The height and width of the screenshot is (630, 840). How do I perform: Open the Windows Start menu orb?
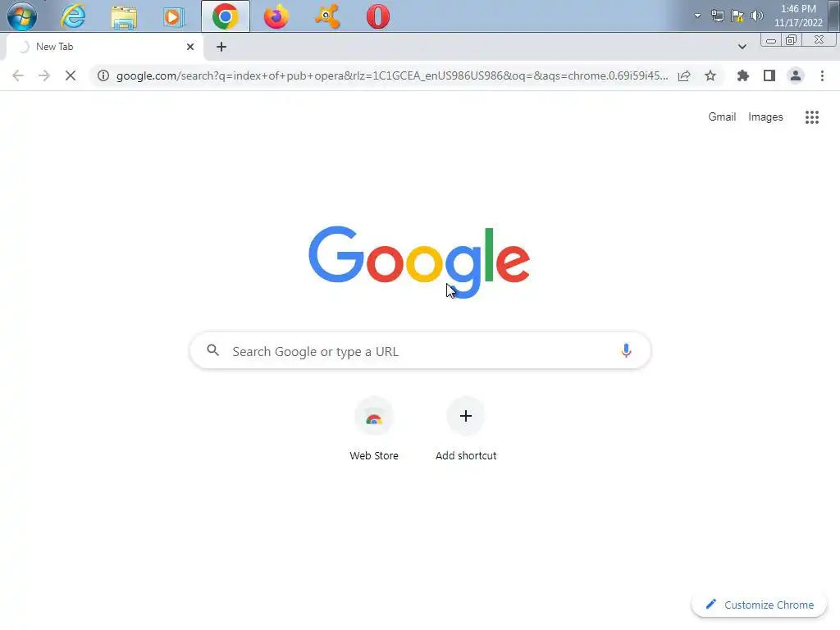(22, 16)
